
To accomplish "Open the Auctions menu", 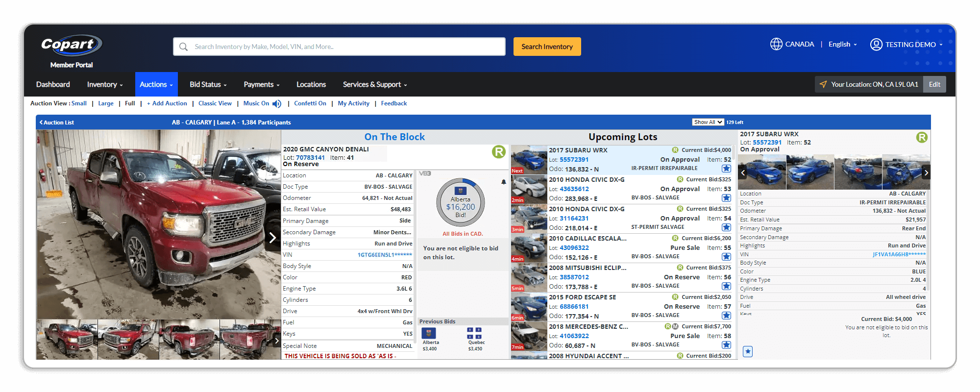I will [156, 84].
